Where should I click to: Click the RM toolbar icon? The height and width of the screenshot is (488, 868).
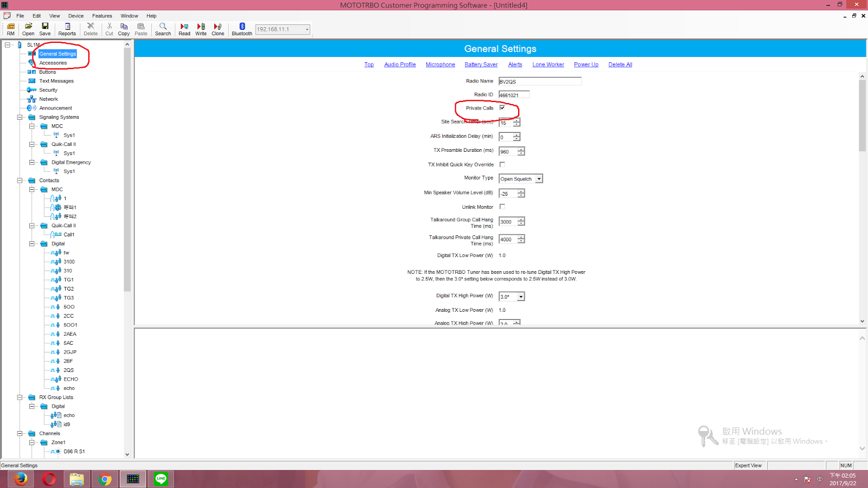(11, 29)
